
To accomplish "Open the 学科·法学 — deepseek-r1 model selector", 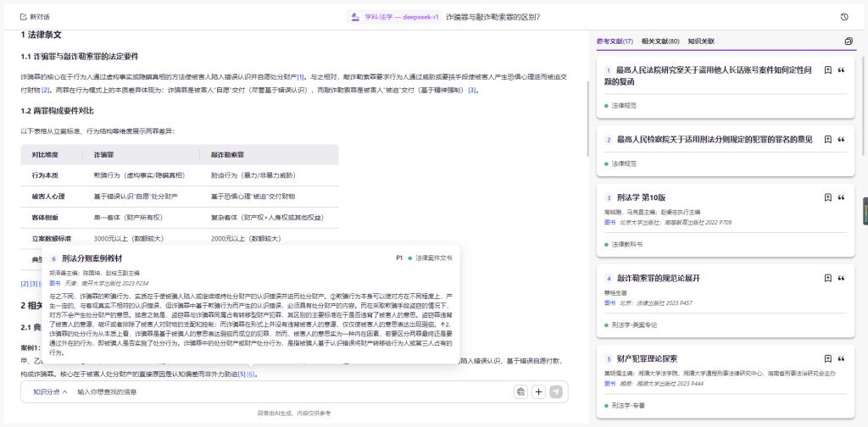I will (394, 17).
